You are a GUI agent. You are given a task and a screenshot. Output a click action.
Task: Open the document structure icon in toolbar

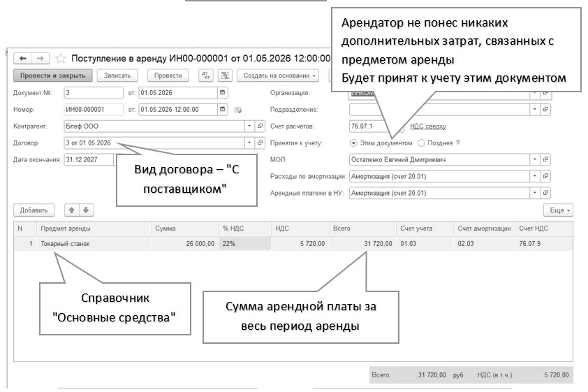pyautogui.click(x=225, y=75)
